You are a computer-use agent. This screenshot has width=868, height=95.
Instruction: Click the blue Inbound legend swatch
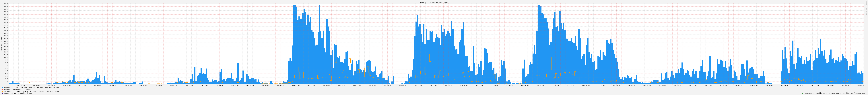[3, 88]
